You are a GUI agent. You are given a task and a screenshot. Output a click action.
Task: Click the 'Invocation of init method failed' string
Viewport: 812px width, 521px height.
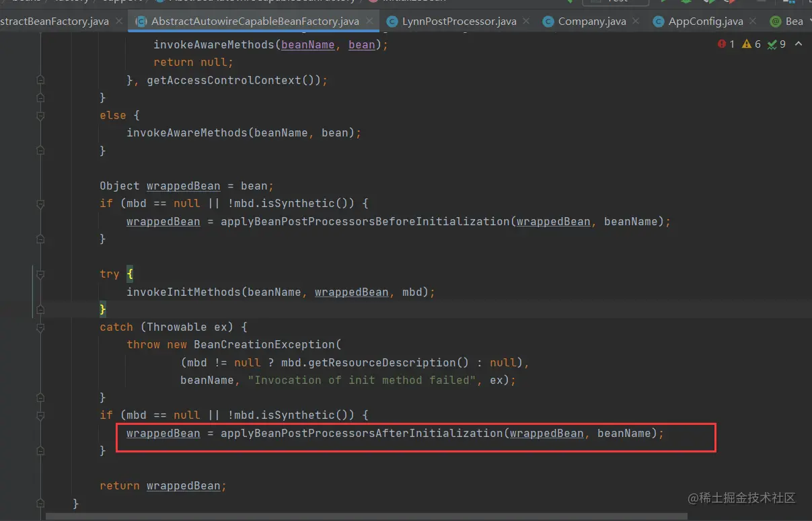click(x=362, y=380)
